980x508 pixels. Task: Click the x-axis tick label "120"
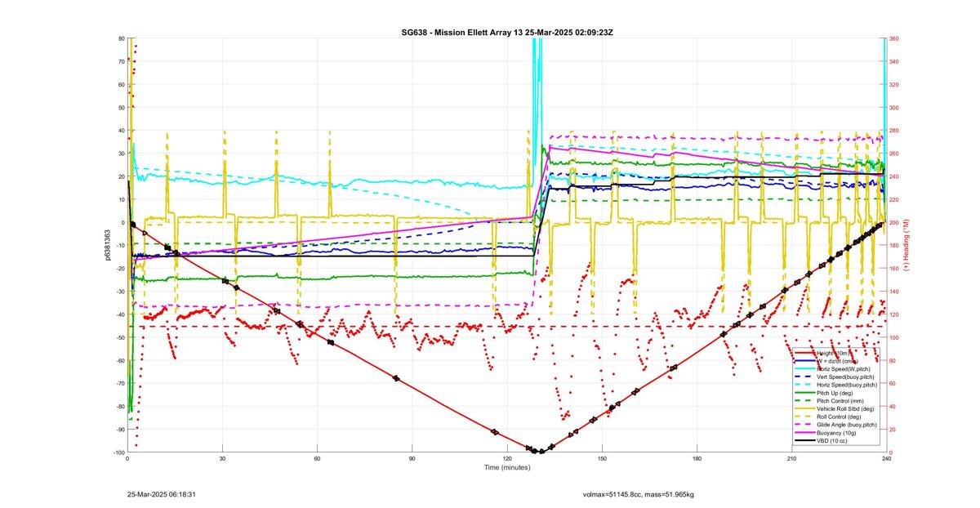(507, 459)
